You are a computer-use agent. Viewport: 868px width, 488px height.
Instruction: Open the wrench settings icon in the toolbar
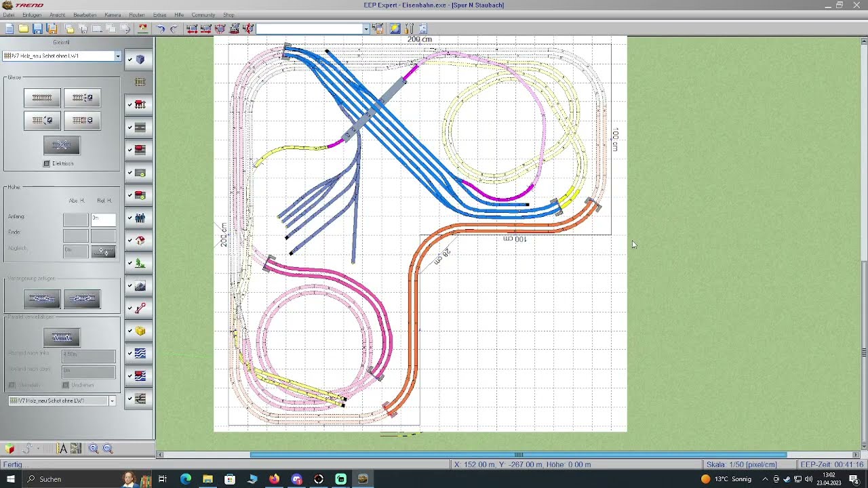409,28
